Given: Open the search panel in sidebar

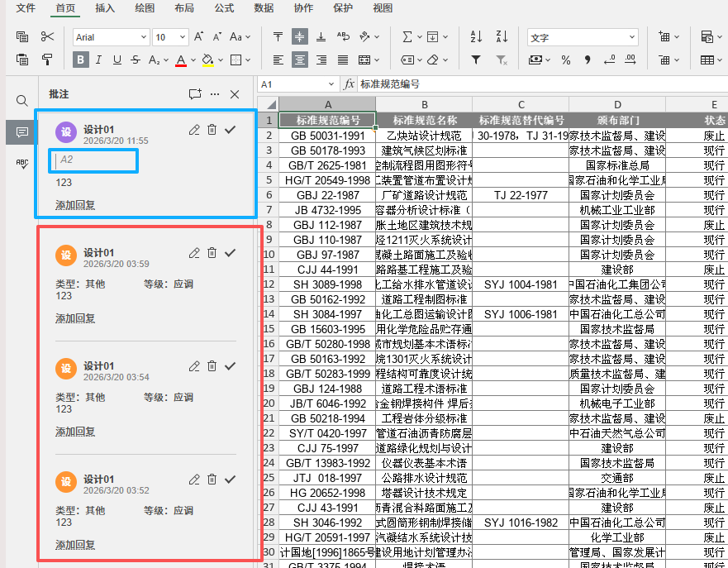Looking at the screenshot, I should pyautogui.click(x=22, y=100).
